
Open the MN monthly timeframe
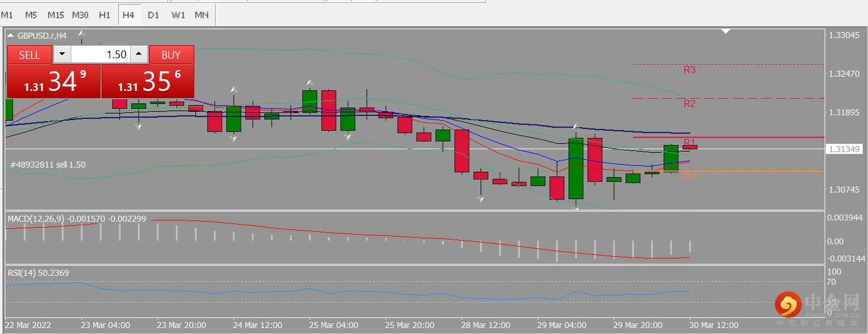point(202,15)
